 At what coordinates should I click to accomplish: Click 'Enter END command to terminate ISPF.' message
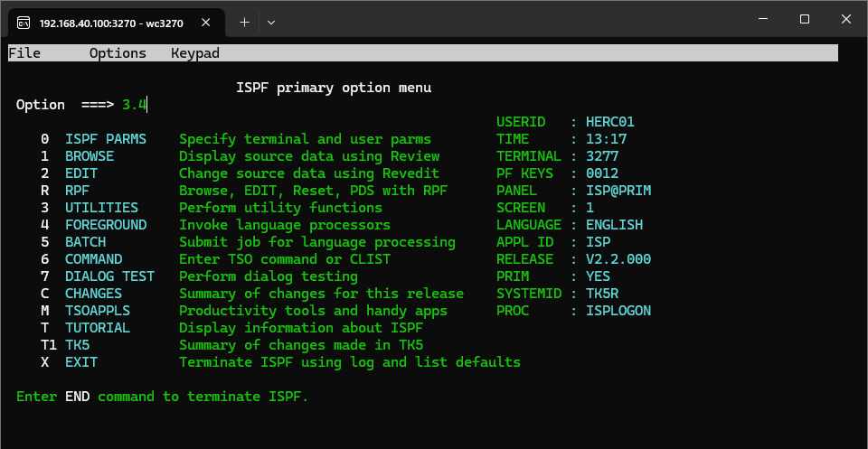tap(162, 397)
